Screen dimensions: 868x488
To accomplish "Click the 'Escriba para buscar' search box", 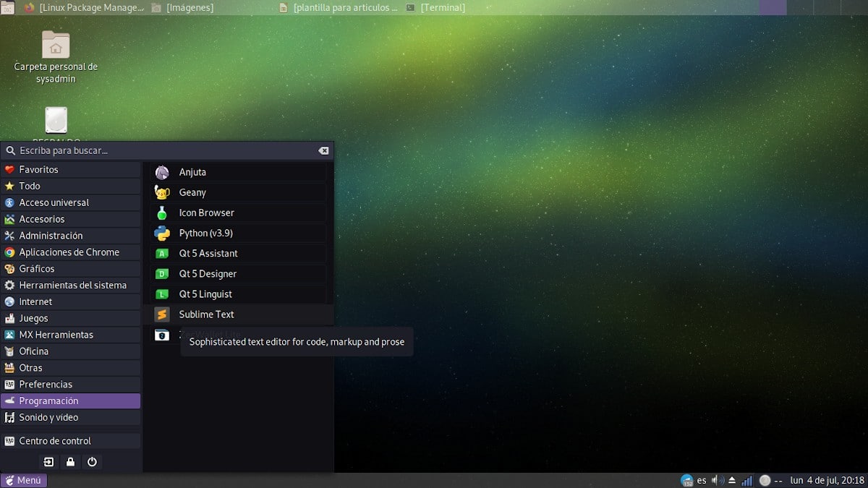I will coord(159,151).
